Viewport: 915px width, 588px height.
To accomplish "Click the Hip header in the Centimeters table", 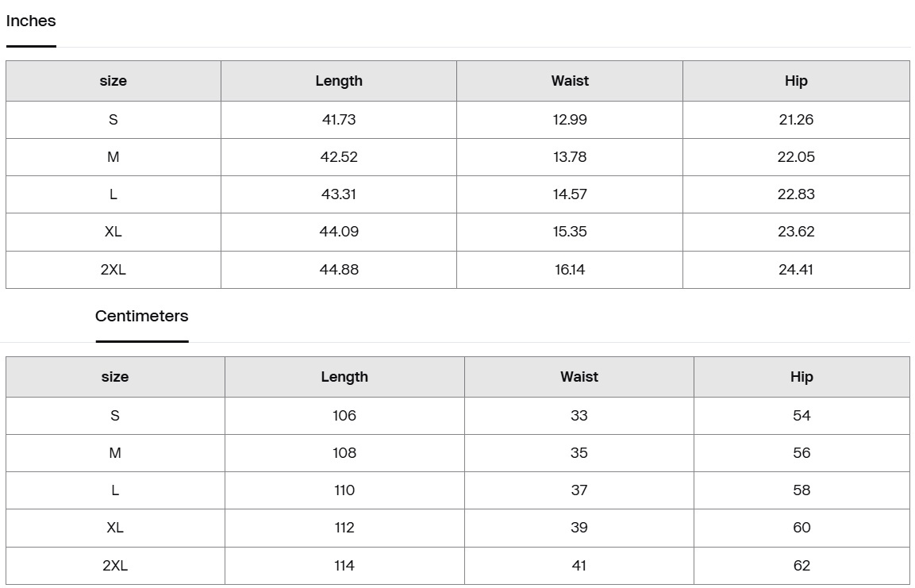I will pos(802,377).
